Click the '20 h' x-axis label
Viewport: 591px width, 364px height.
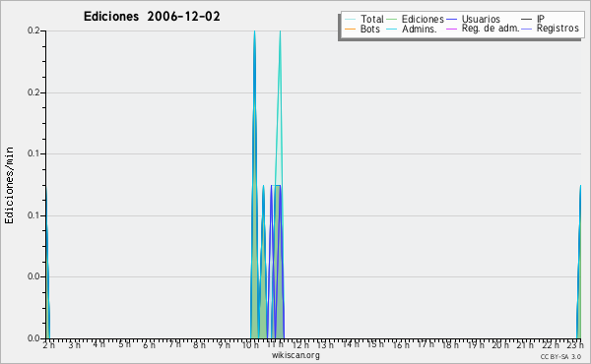point(500,344)
